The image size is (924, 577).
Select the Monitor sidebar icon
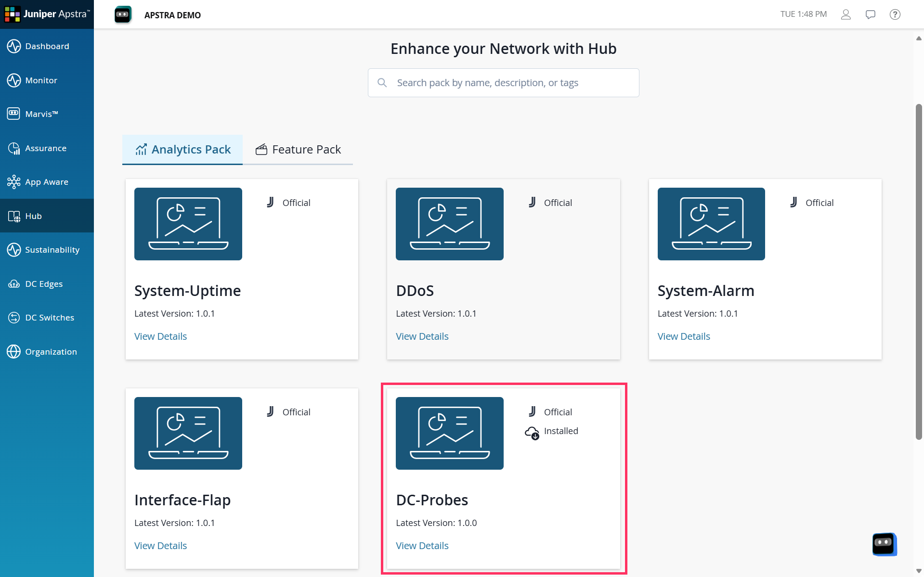pyautogui.click(x=14, y=80)
